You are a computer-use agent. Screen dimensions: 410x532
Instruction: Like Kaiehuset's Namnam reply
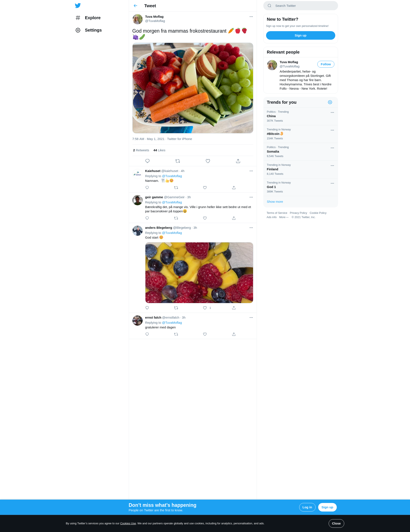[205, 188]
